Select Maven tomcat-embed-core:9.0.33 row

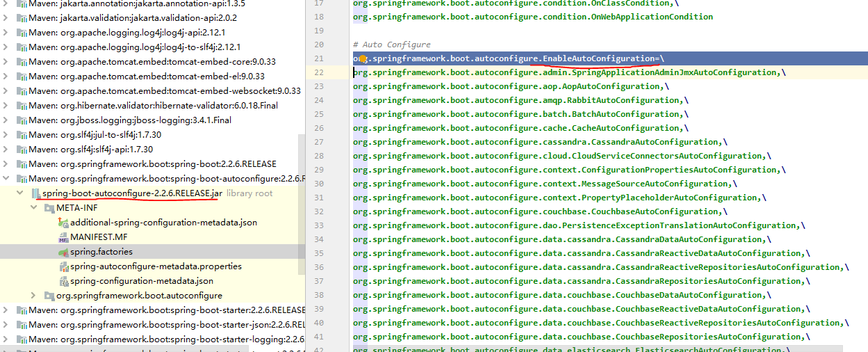pos(152,62)
